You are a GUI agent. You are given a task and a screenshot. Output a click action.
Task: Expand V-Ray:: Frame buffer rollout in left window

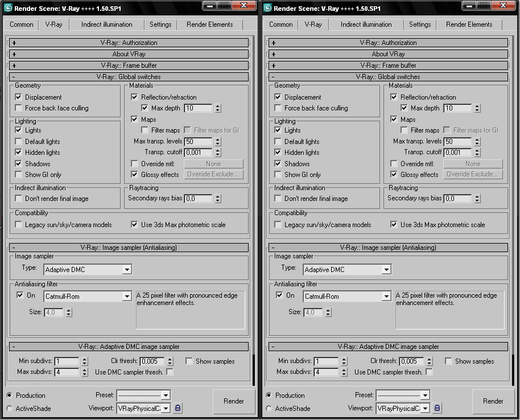click(x=129, y=65)
